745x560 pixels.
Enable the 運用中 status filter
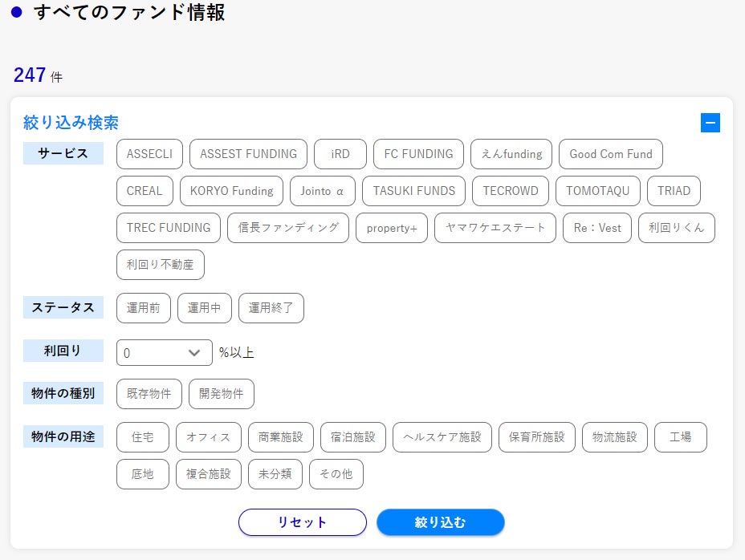click(204, 308)
